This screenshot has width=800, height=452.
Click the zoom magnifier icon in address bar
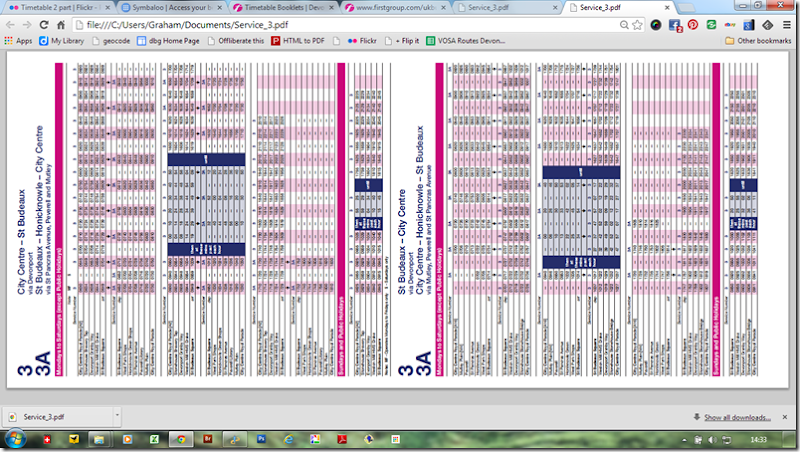pos(624,25)
